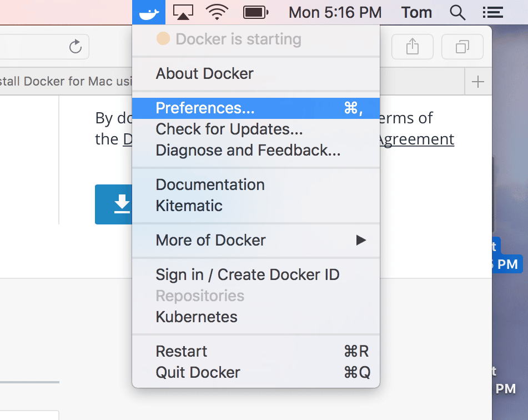The width and height of the screenshot is (528, 420).
Task: Select Sign in / Create Docker ID
Action: tap(256, 274)
